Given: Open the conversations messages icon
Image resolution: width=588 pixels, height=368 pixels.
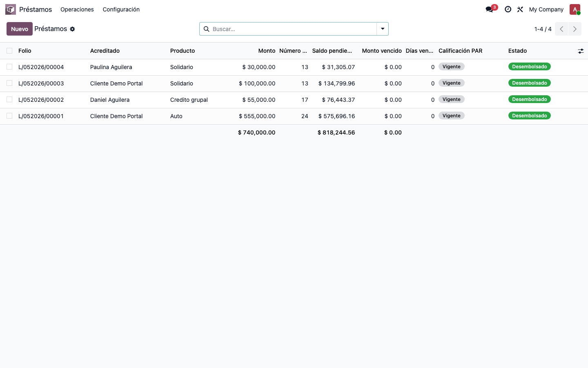Looking at the screenshot, I should [489, 9].
